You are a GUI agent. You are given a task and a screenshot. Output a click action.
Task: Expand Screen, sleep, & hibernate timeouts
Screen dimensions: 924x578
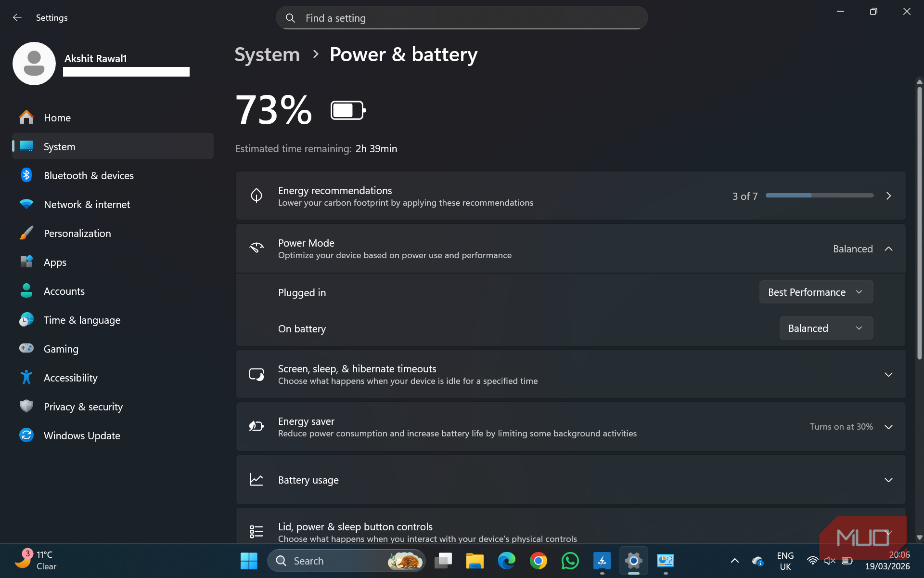pos(888,375)
